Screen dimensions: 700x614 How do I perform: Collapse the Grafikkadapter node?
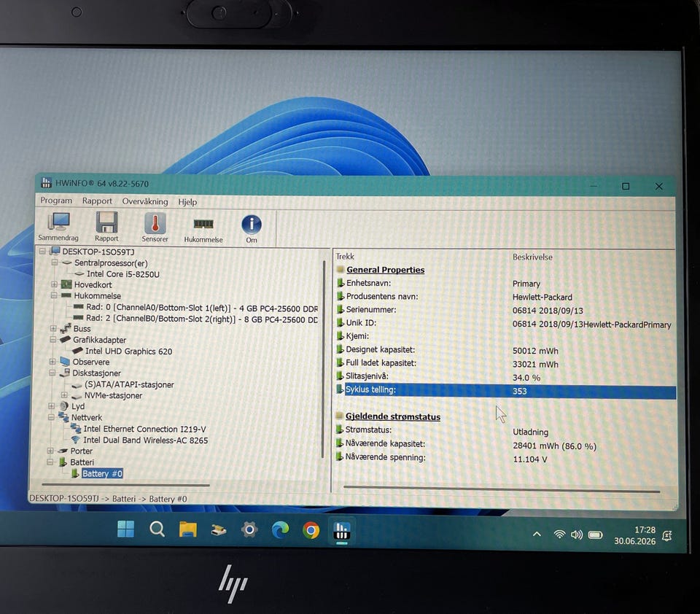coord(53,339)
